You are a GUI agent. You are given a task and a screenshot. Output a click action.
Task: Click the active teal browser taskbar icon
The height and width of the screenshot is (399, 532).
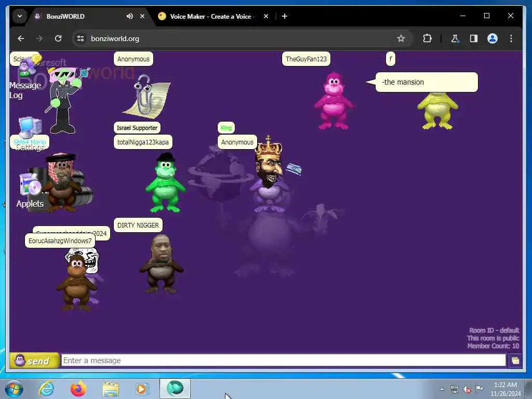pos(175,389)
